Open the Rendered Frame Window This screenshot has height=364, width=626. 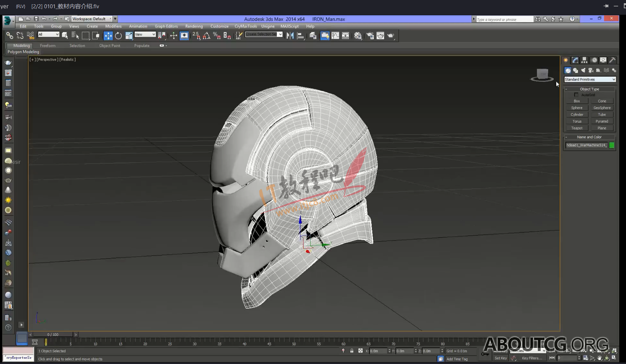(380, 36)
